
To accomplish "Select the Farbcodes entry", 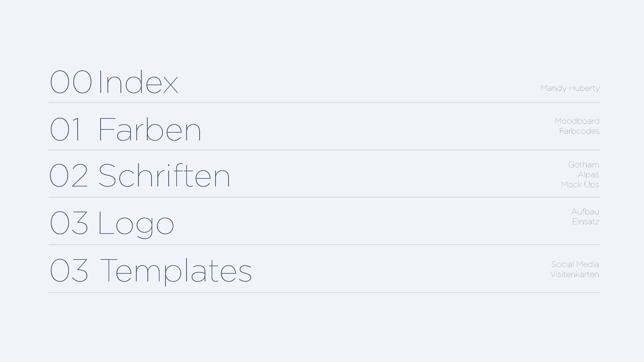I will pyautogui.click(x=579, y=131).
